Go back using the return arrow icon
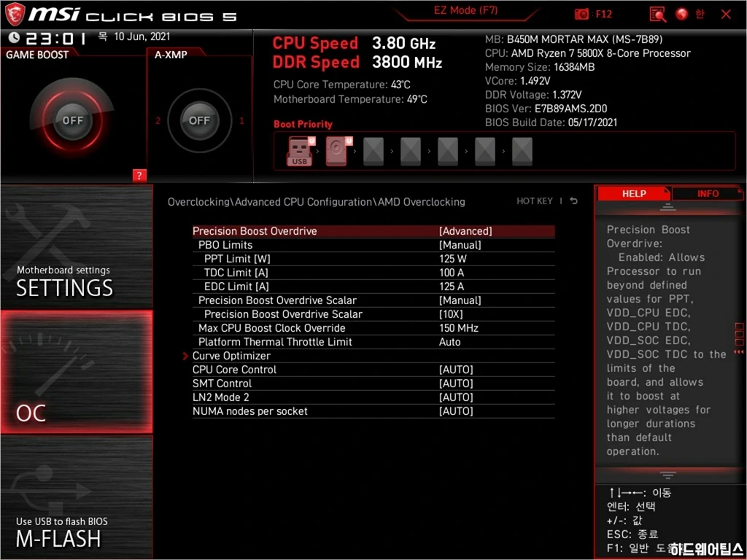 573,201
